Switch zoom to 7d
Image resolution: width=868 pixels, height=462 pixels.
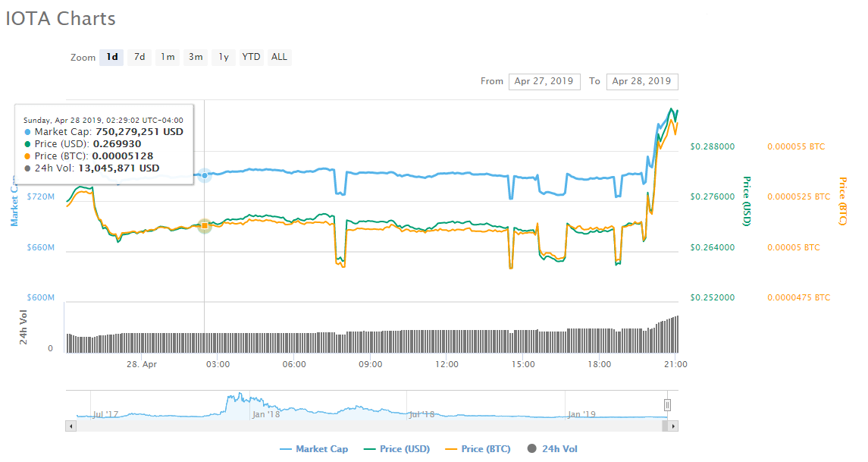pos(139,57)
